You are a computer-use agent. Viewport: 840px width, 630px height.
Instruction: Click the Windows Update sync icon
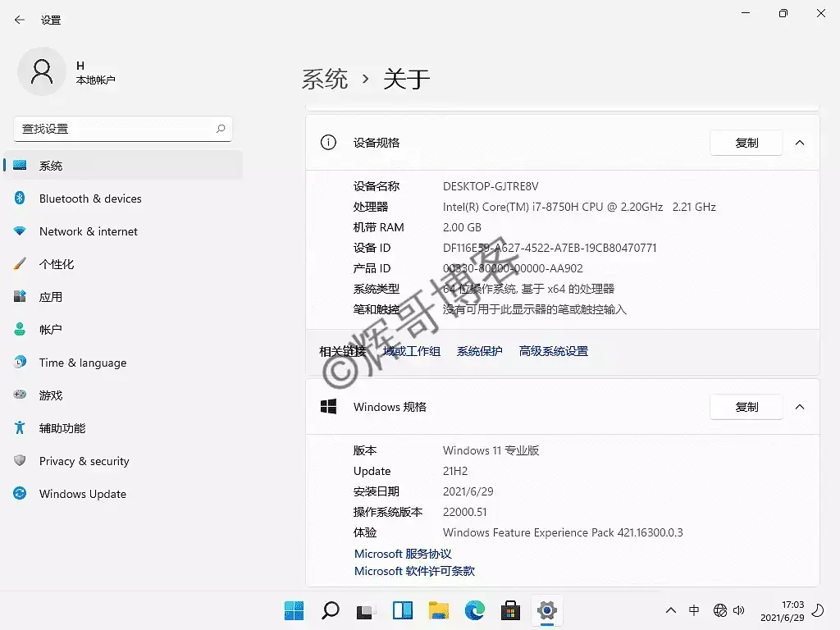(x=20, y=493)
